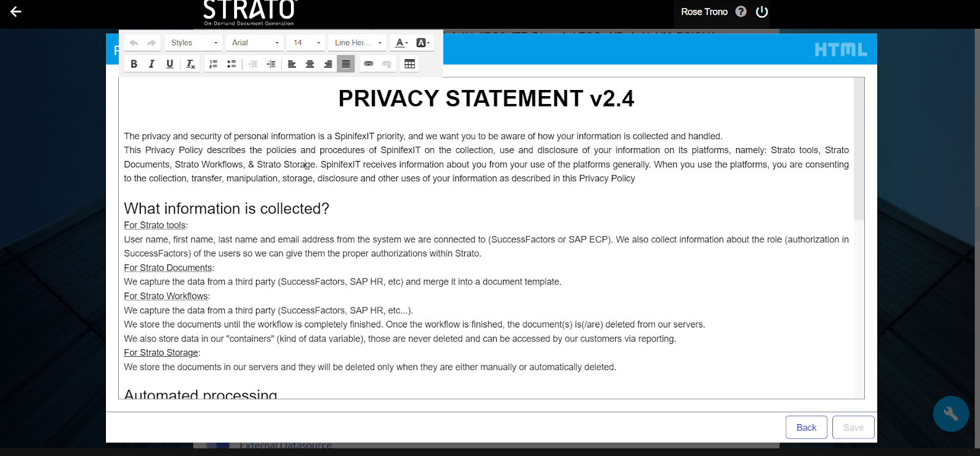Image resolution: width=980 pixels, height=456 pixels.
Task: Open the Line Height dropdown
Action: [x=358, y=43]
